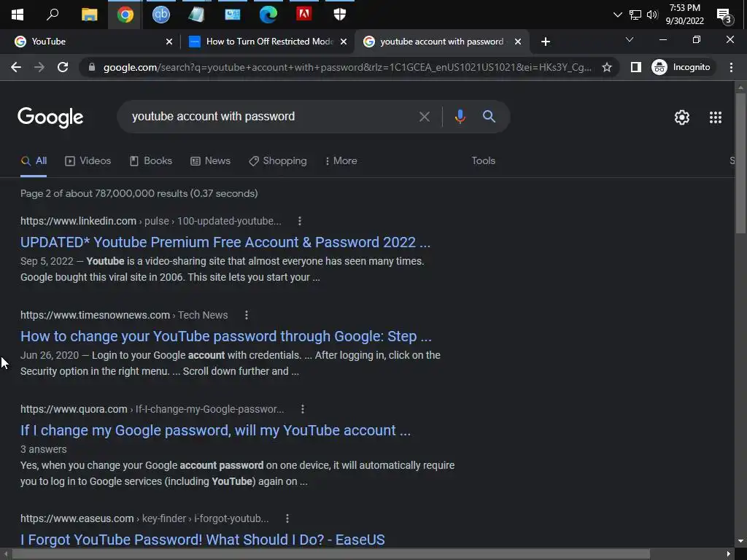
Task: Switch to Books results
Action: coord(150,161)
